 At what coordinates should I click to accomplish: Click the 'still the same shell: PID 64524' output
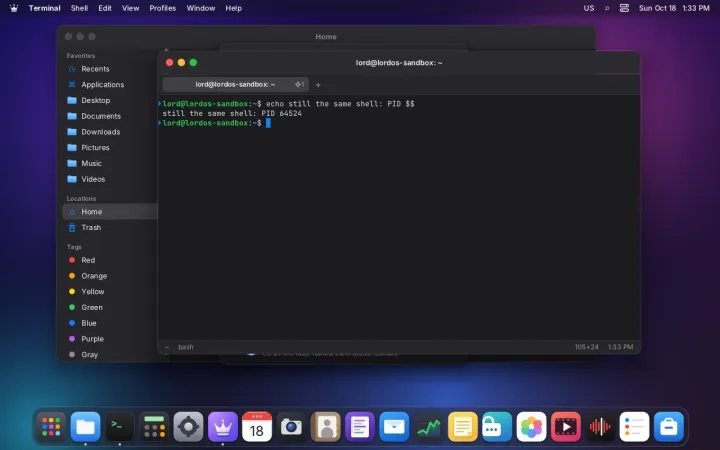232,113
